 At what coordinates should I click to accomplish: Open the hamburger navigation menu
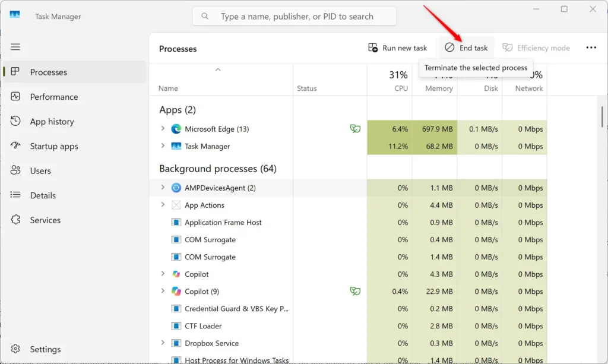pyautogui.click(x=15, y=47)
